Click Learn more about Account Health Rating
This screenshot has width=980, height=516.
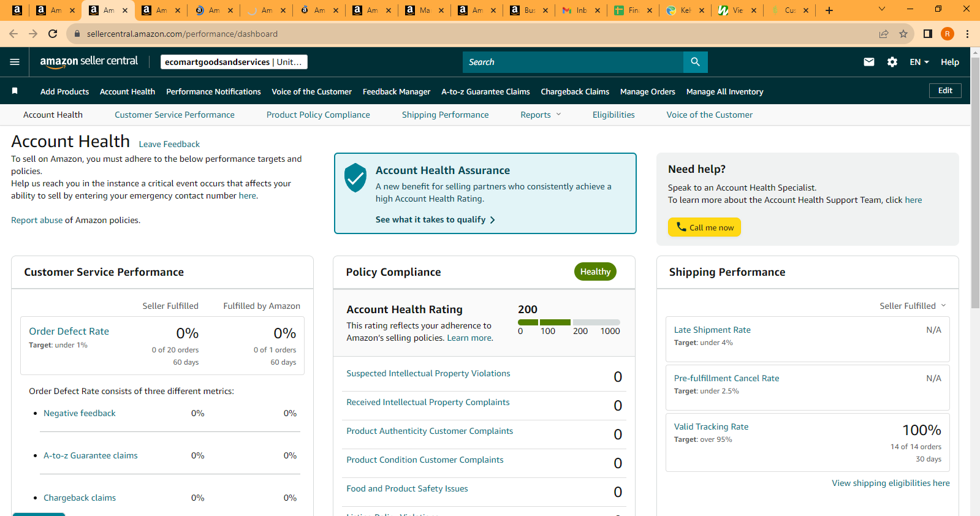tap(469, 338)
